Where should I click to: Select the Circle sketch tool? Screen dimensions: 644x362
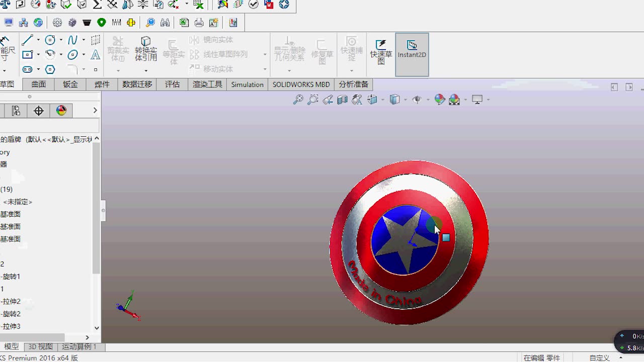tap(50, 40)
